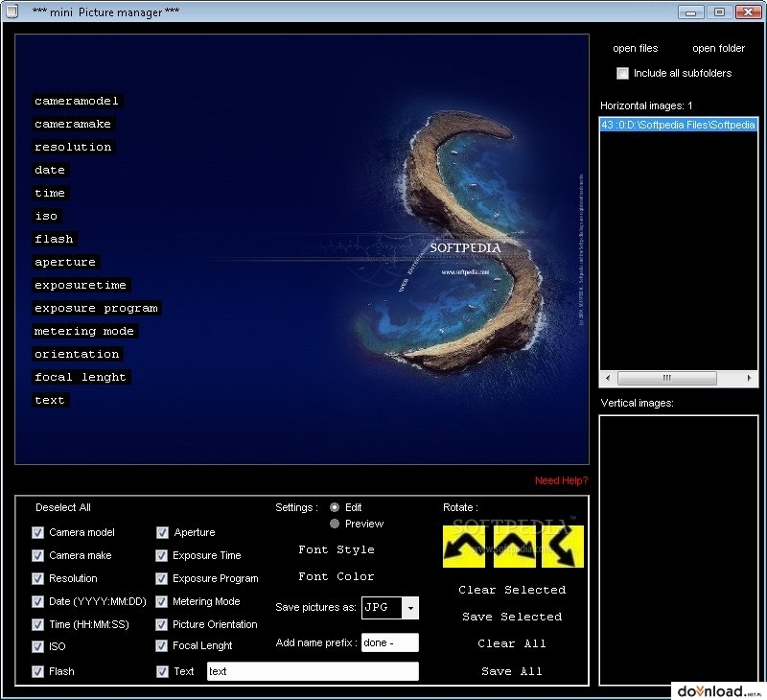Click the 'exposure program' overlay label
This screenshot has width=767, height=700.
click(97, 308)
